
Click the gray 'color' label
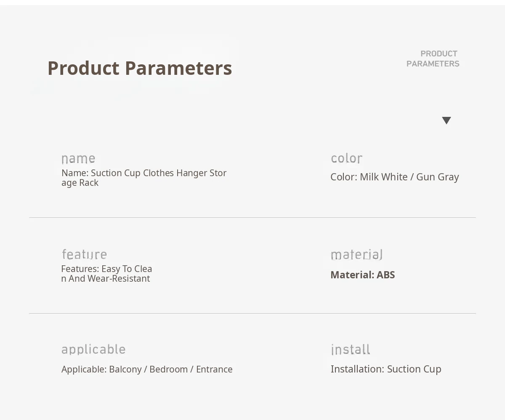pos(346,158)
